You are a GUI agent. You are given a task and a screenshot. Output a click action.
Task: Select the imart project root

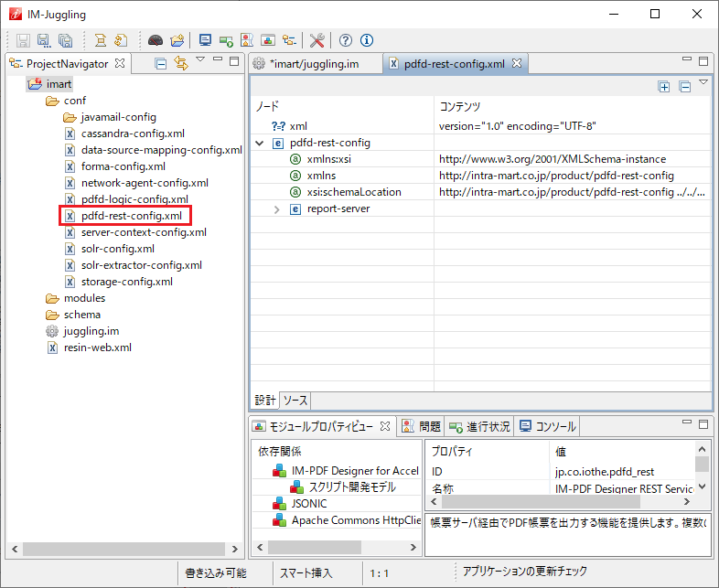click(50, 84)
